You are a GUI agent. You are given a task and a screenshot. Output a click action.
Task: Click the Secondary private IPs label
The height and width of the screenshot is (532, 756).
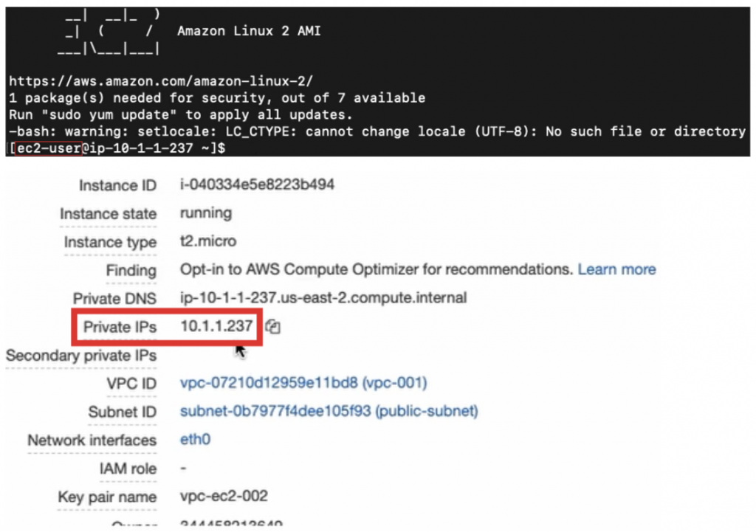81,356
